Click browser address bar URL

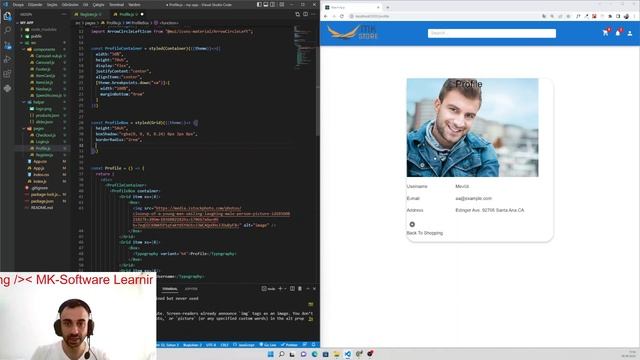(x=372, y=16)
